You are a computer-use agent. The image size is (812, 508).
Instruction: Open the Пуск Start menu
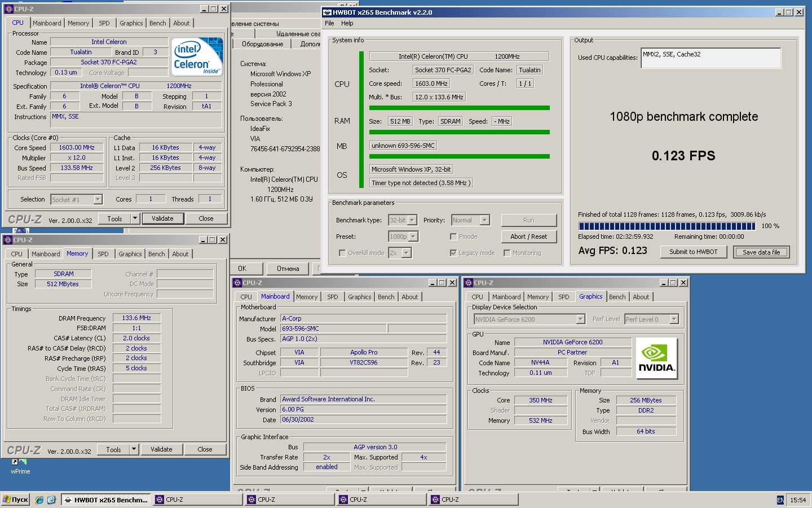pos(16,500)
